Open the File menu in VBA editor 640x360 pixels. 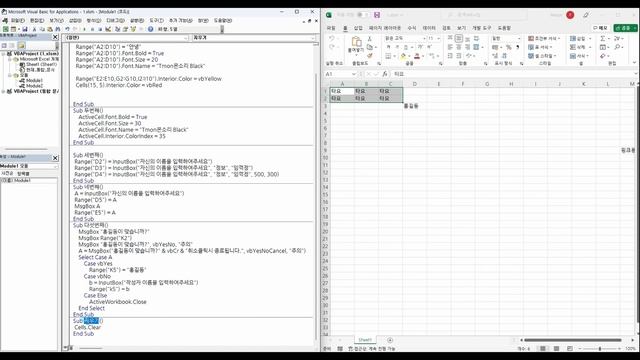tap(18, 20)
